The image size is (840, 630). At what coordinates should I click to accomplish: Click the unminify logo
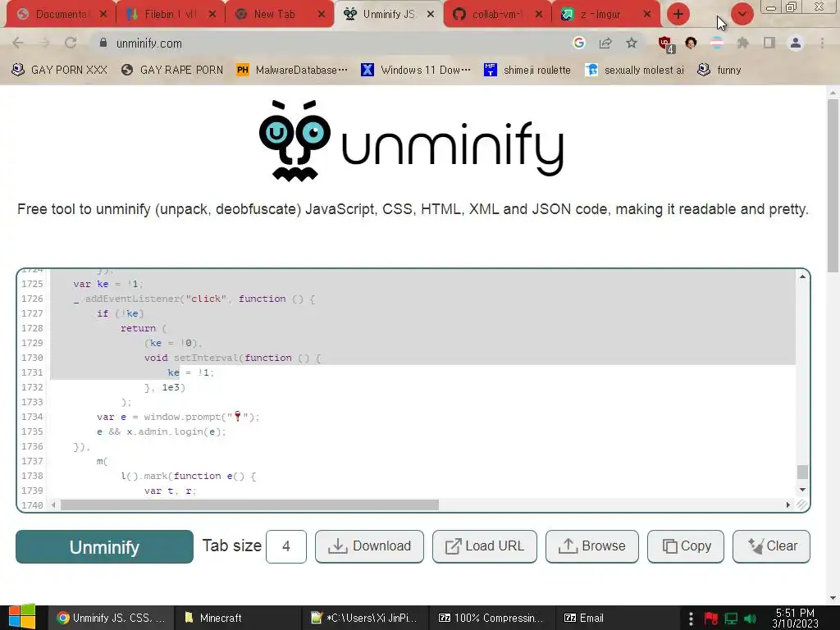[x=412, y=141]
